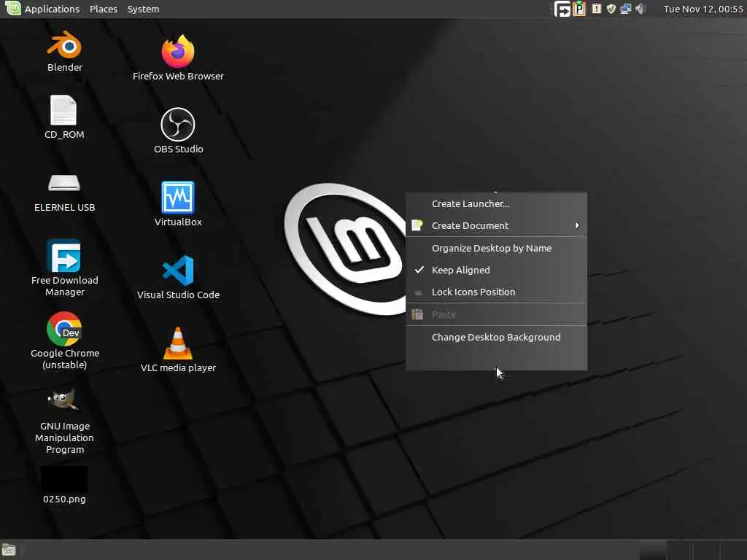Click the exclamation-mark notification tray icon
Screen dimensions: 747x560
click(596, 9)
